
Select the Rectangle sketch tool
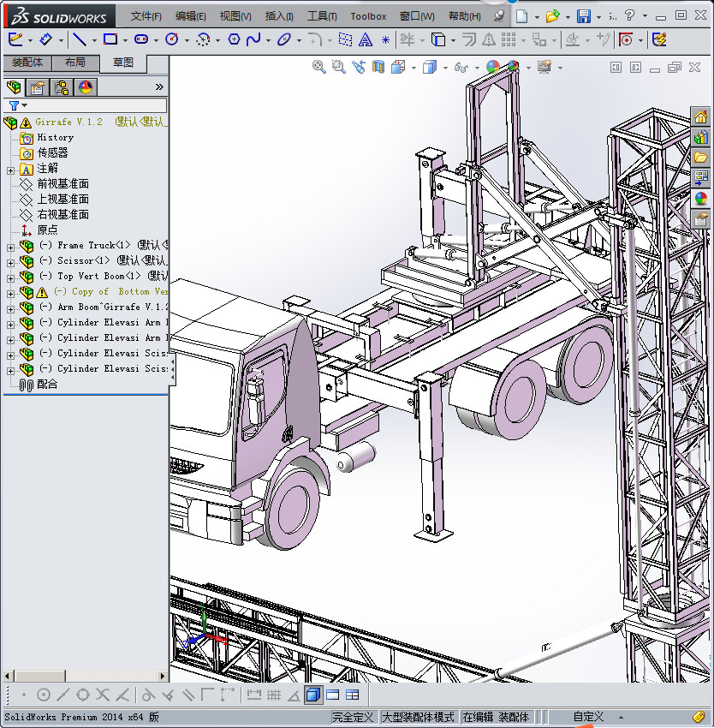(x=110, y=39)
